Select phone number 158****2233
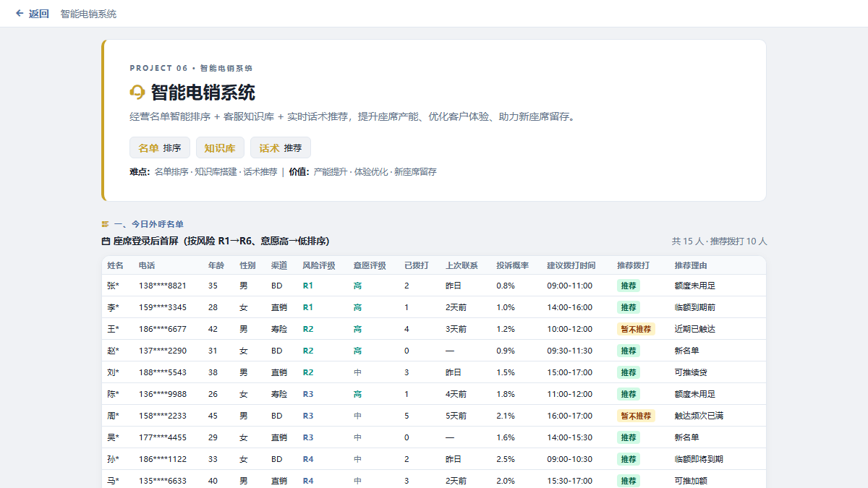The width and height of the screenshot is (868, 488). 163,416
